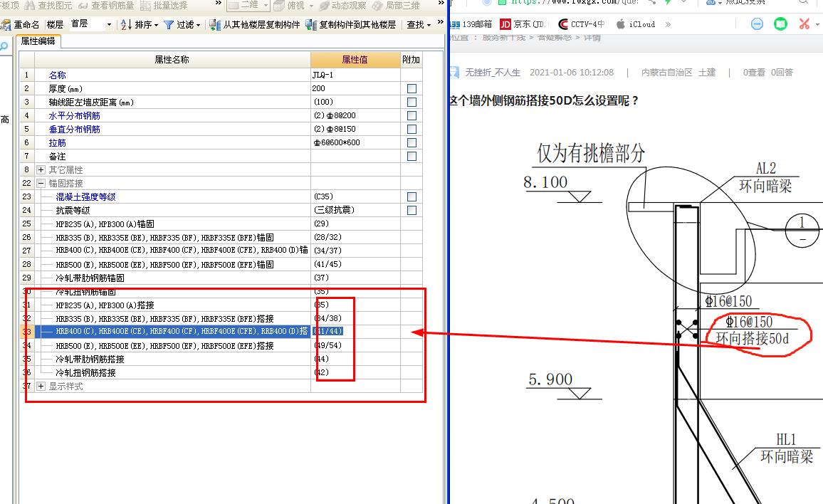Show more bookmarks via » chevron

[668, 24]
